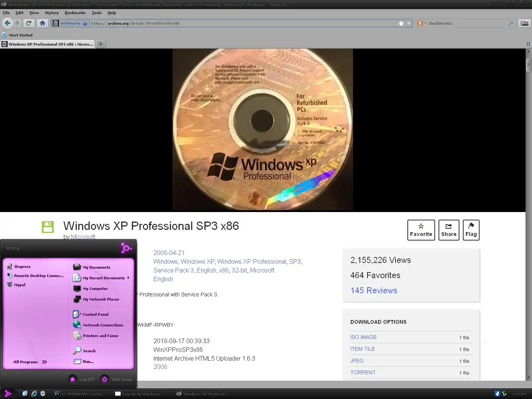Open the Microsoft author link
Viewport: 532px width, 399px height.
(83, 237)
